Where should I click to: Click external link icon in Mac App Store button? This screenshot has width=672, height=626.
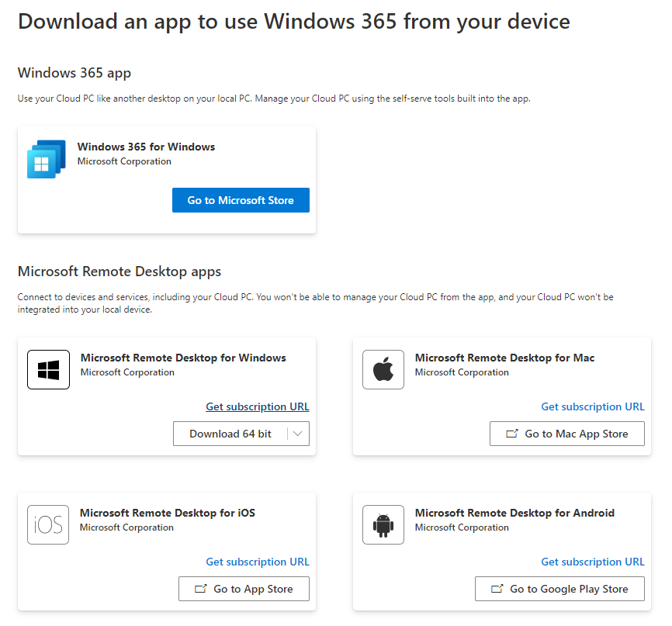(x=512, y=434)
